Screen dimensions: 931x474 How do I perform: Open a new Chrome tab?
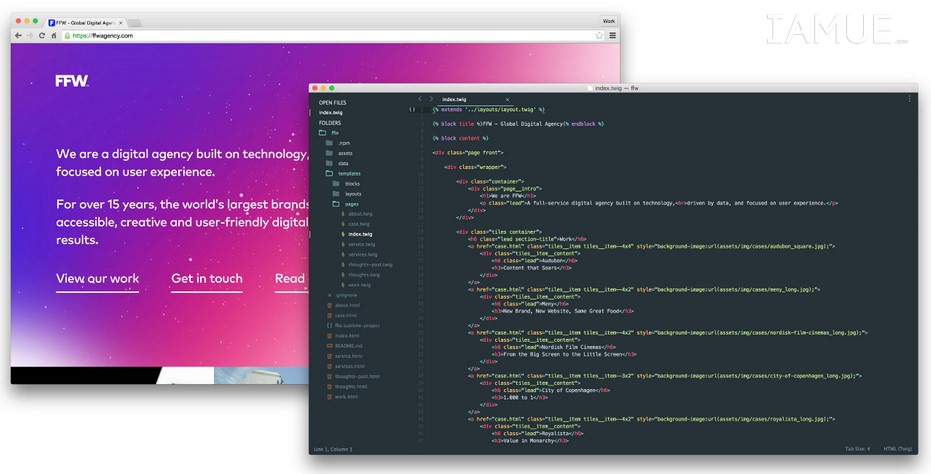pyautogui.click(x=135, y=23)
